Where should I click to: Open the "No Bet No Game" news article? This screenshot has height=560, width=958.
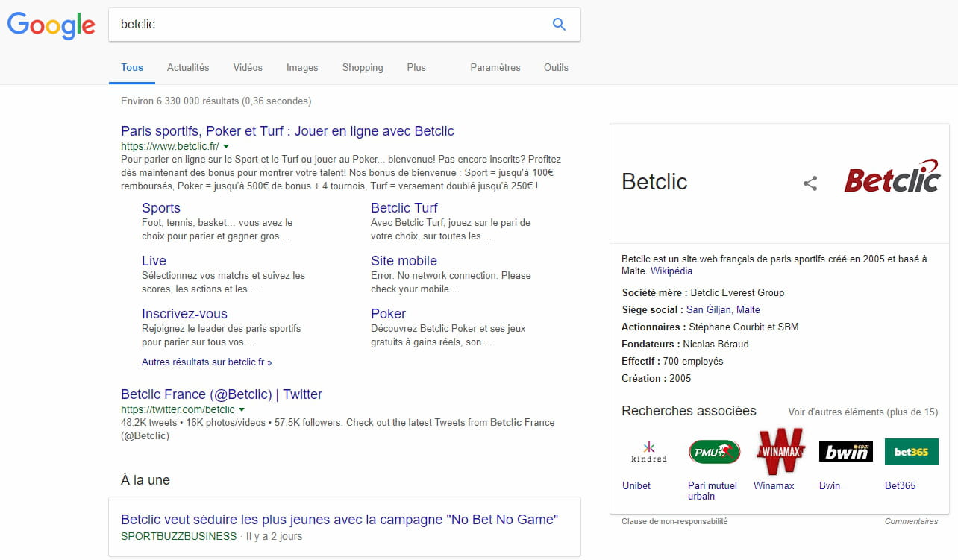[339, 520]
